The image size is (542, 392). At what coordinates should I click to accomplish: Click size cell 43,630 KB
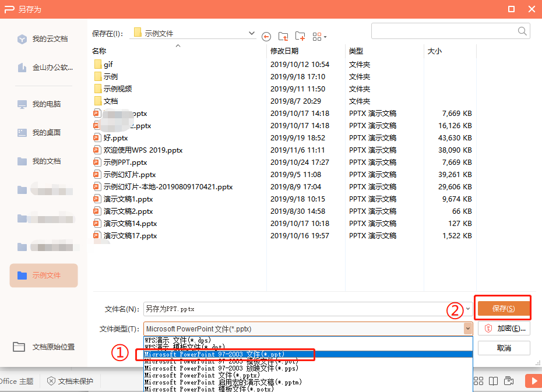click(455, 138)
